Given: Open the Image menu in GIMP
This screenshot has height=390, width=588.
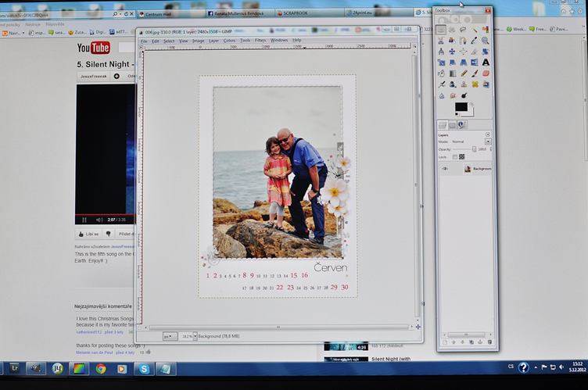Looking at the screenshot, I should 198,41.
